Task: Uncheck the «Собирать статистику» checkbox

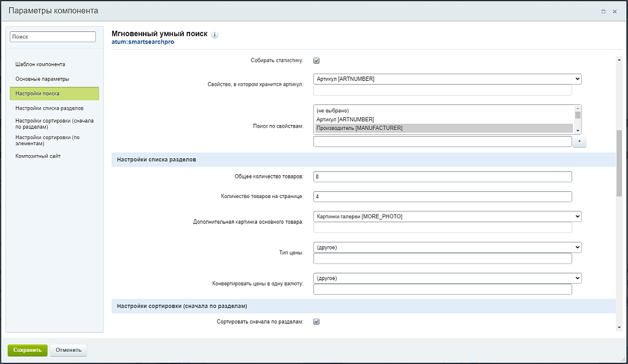Action: (316, 60)
